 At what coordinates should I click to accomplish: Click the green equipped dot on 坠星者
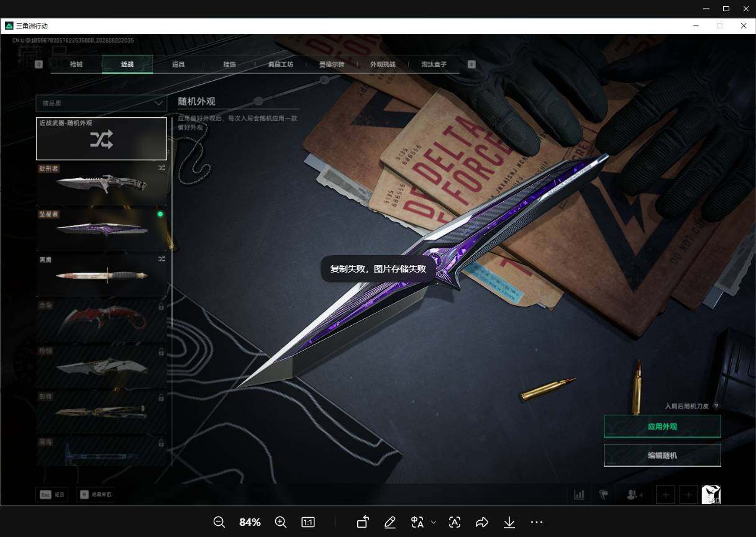(x=160, y=214)
